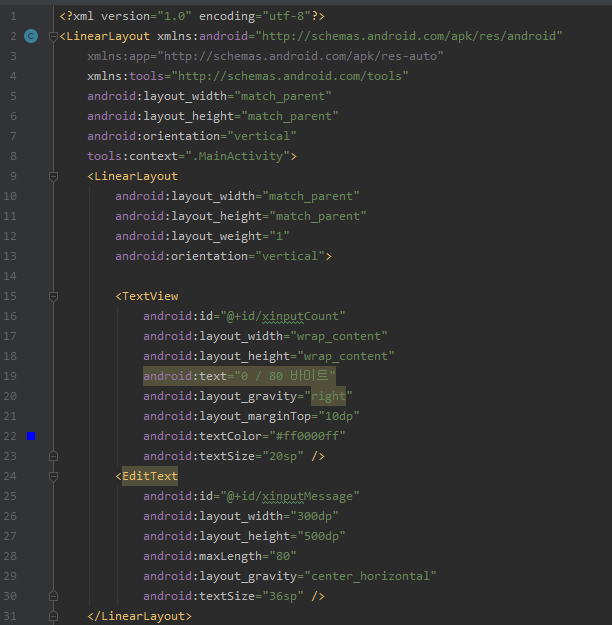Viewport: 612px width, 625px height.
Task: Click the xml version "1.0" value
Action: pyautogui.click(x=175, y=16)
